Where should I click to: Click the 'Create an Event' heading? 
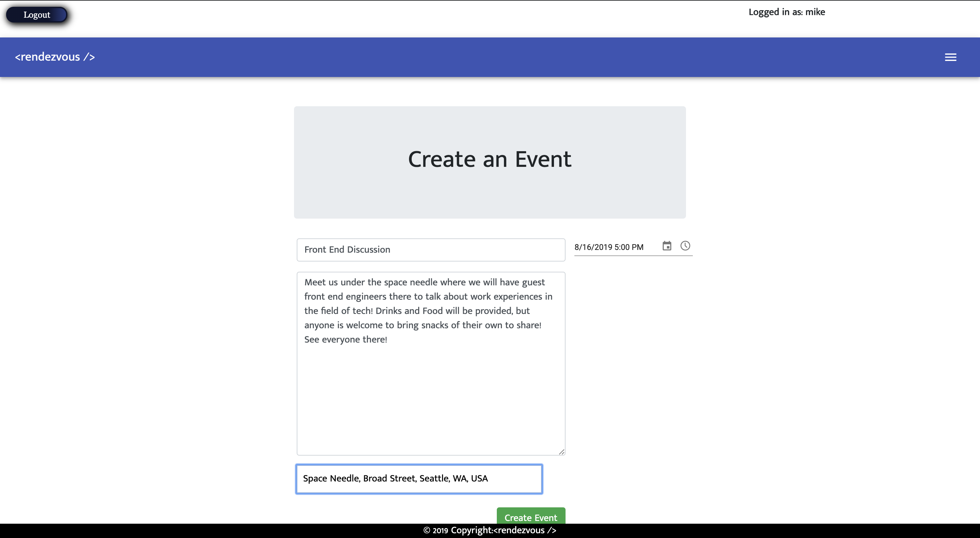(489, 159)
